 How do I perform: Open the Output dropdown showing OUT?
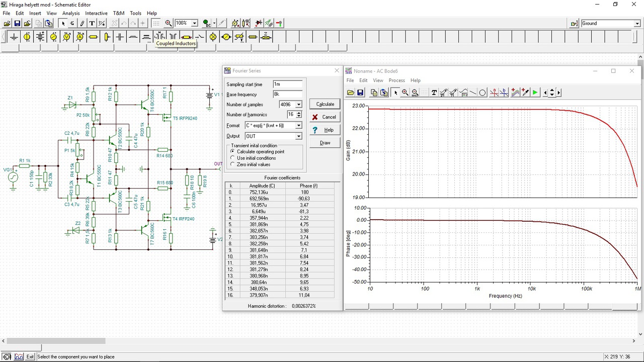(298, 136)
